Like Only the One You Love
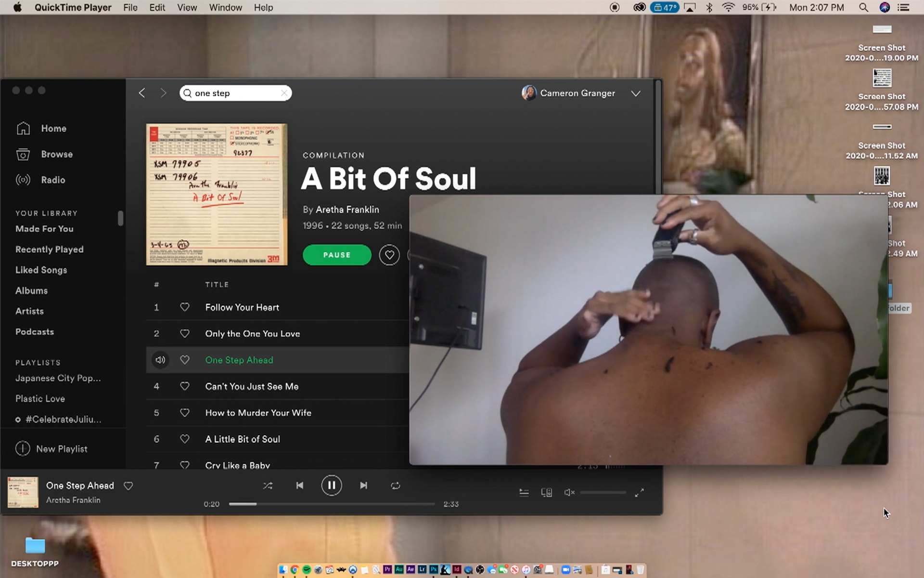The height and width of the screenshot is (578, 924). pos(184,333)
